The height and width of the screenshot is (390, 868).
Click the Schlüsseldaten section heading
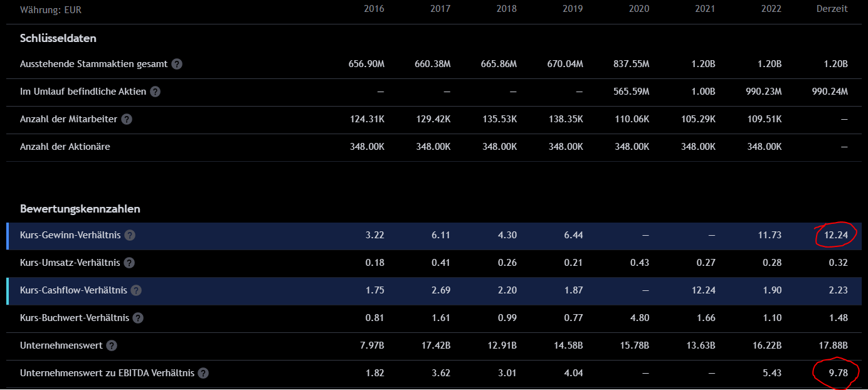(58, 38)
